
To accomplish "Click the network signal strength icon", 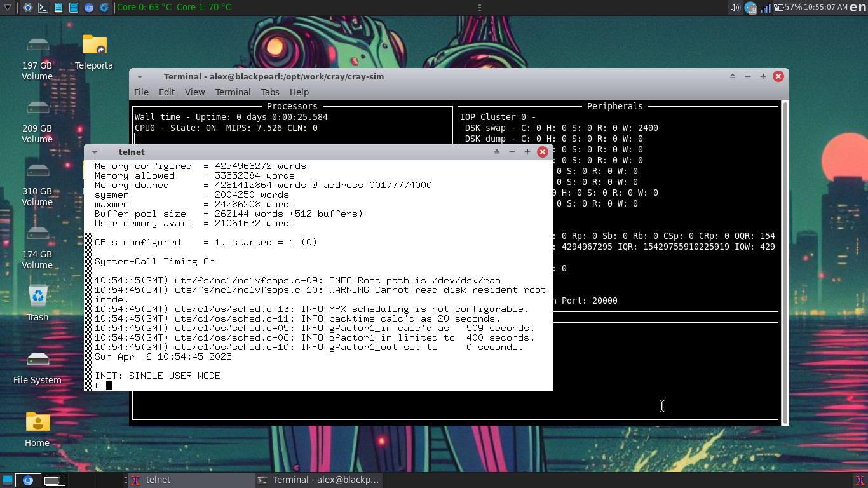I will coord(766,8).
